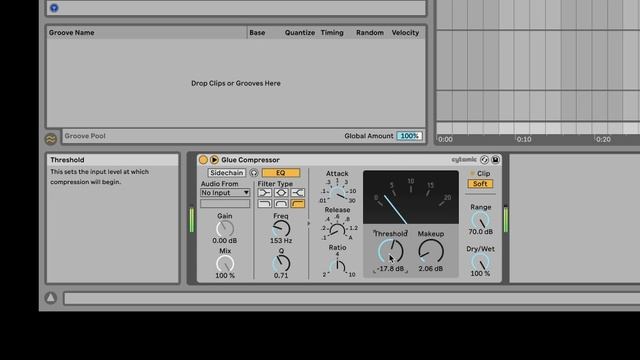
Task: Click the sidechain Mix knob
Action: [x=225, y=264]
